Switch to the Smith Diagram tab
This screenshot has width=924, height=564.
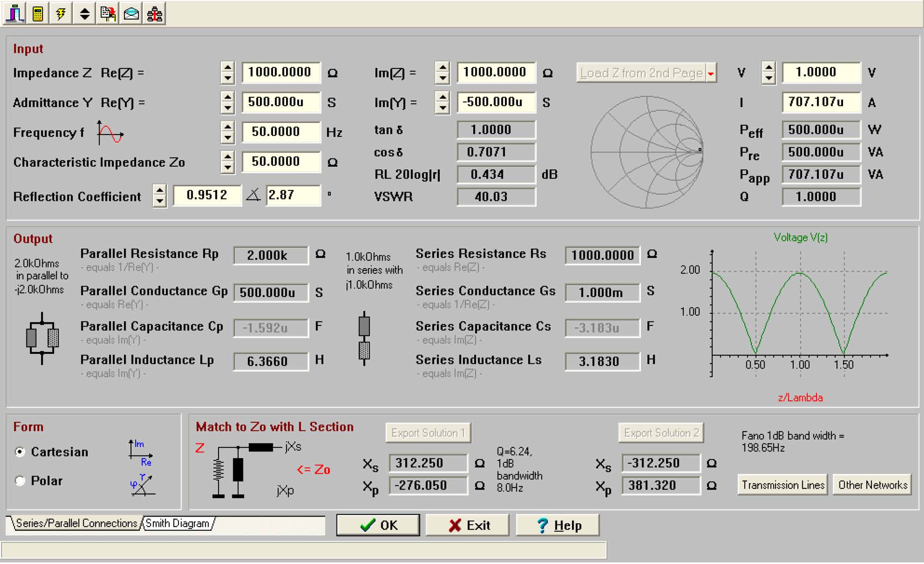[178, 524]
